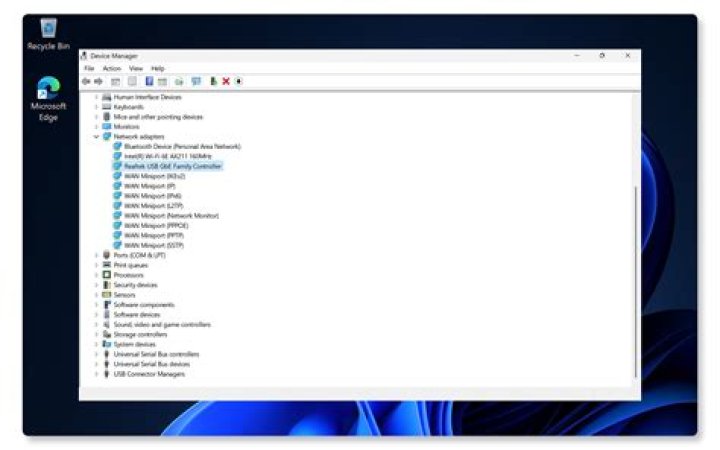Open the Action menu

point(112,68)
